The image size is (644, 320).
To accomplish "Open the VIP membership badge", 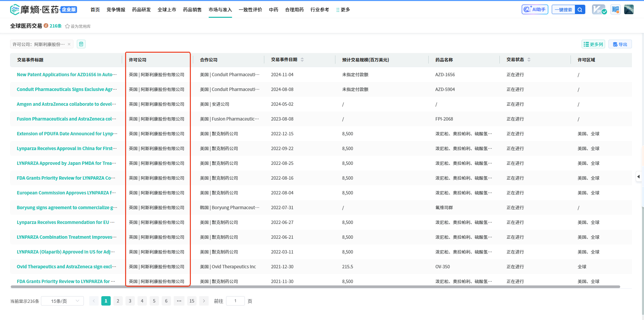I will tap(599, 9).
